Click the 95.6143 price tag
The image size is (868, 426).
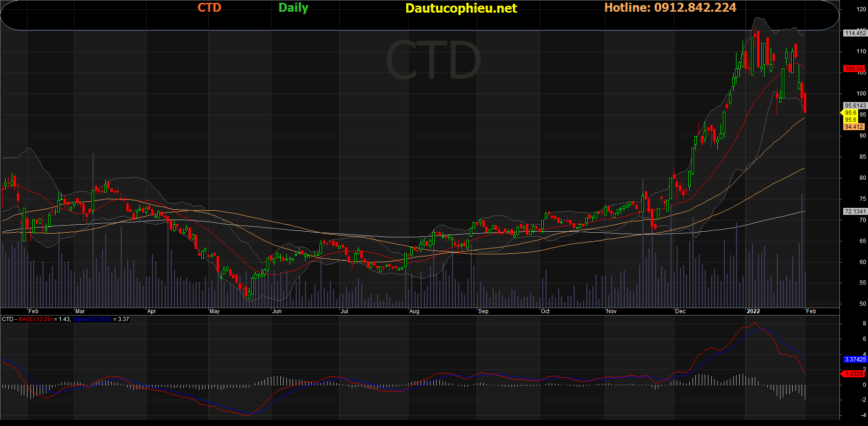(855, 106)
